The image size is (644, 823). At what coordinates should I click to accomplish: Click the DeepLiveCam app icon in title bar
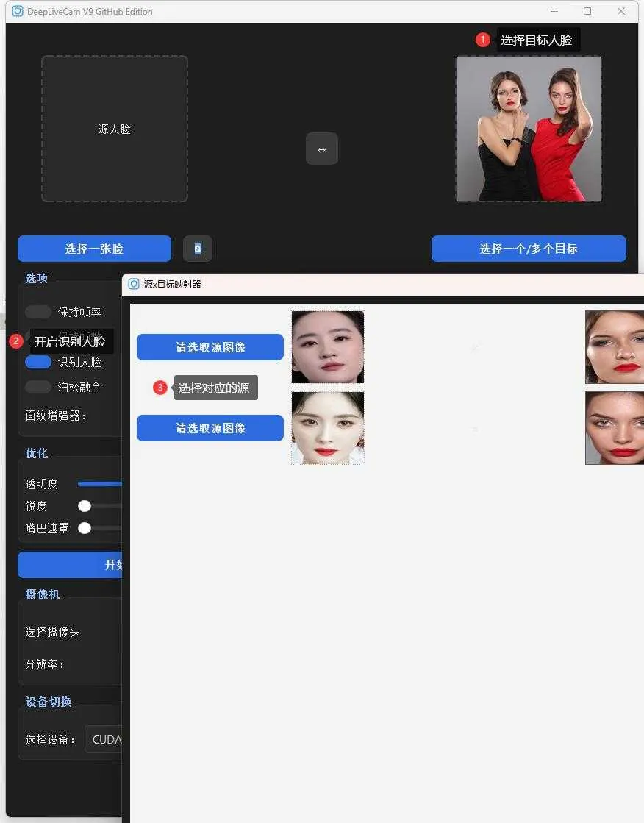tap(18, 11)
